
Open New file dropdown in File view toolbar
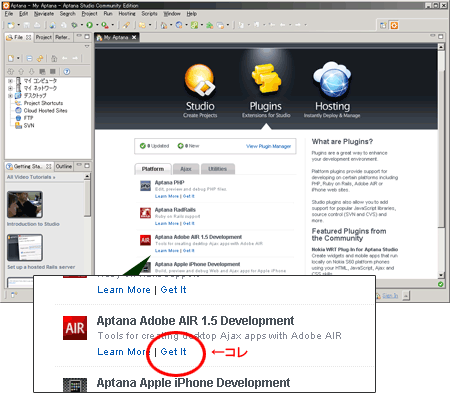(x=18, y=59)
